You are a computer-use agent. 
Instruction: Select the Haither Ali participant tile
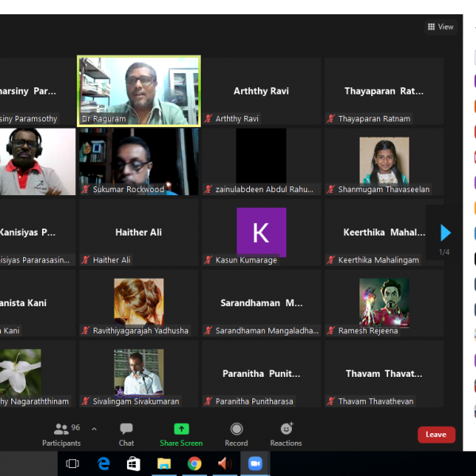coord(139,232)
